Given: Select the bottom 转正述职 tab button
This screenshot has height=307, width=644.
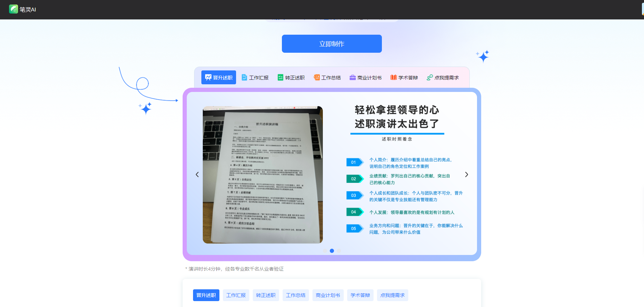Looking at the screenshot, I should [266, 295].
